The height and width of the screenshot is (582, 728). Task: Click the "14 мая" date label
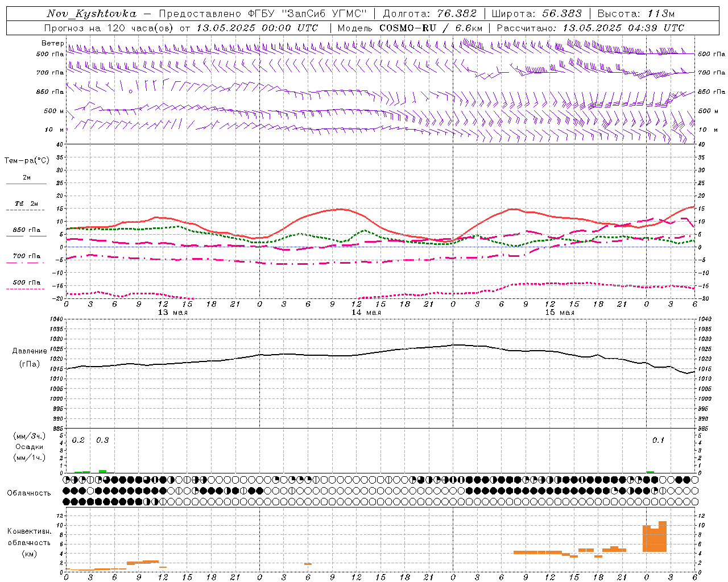366,313
